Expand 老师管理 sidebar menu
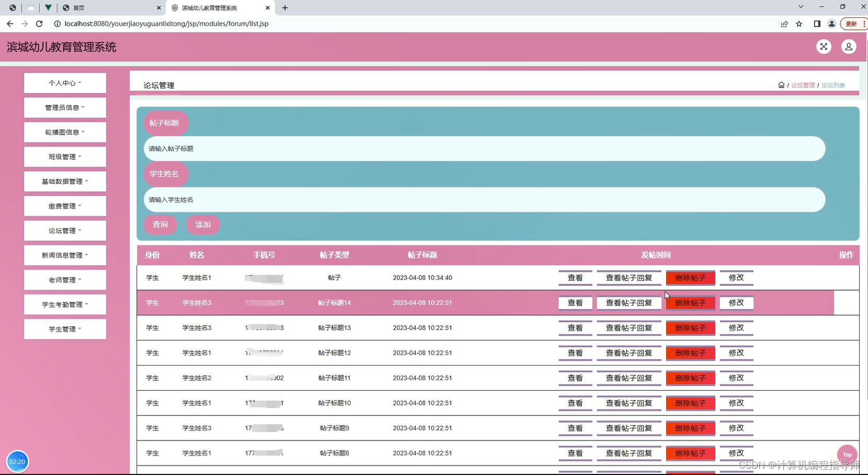The width and height of the screenshot is (868, 475). point(65,280)
